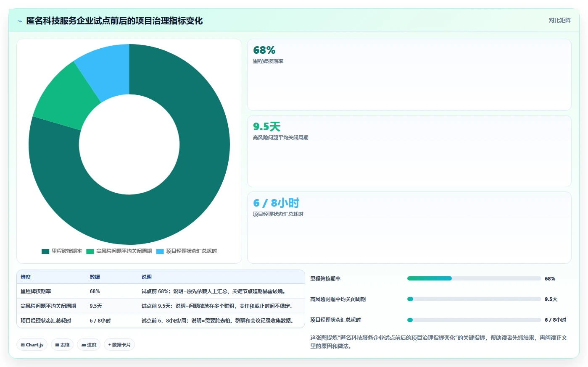Click the 6 / 8小时 value in table
This screenshot has height=367, width=588.
(x=100, y=321)
